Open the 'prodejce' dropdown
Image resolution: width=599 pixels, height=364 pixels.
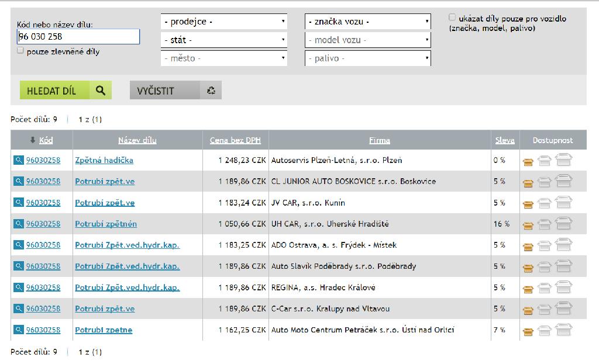(224, 22)
